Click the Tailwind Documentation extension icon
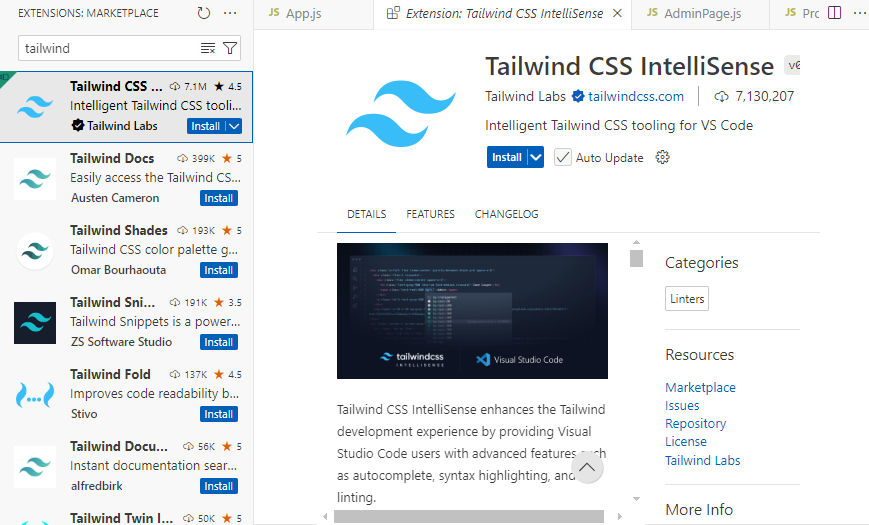Viewport: 869px width, 525px height. (x=35, y=467)
